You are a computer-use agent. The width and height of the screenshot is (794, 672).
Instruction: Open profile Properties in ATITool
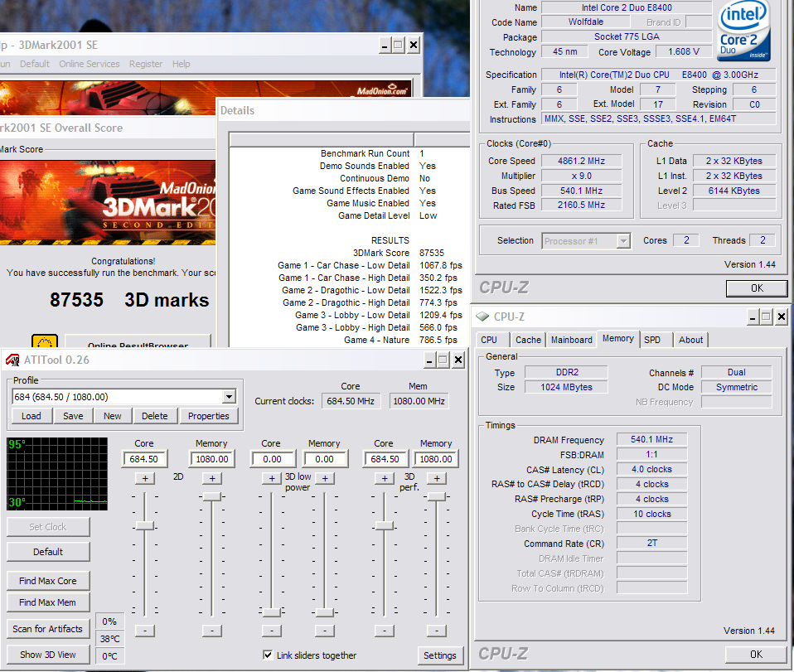coord(209,416)
